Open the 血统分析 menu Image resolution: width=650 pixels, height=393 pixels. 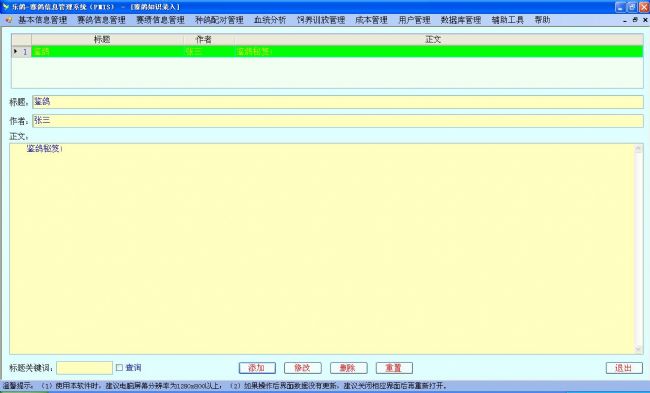(270, 20)
